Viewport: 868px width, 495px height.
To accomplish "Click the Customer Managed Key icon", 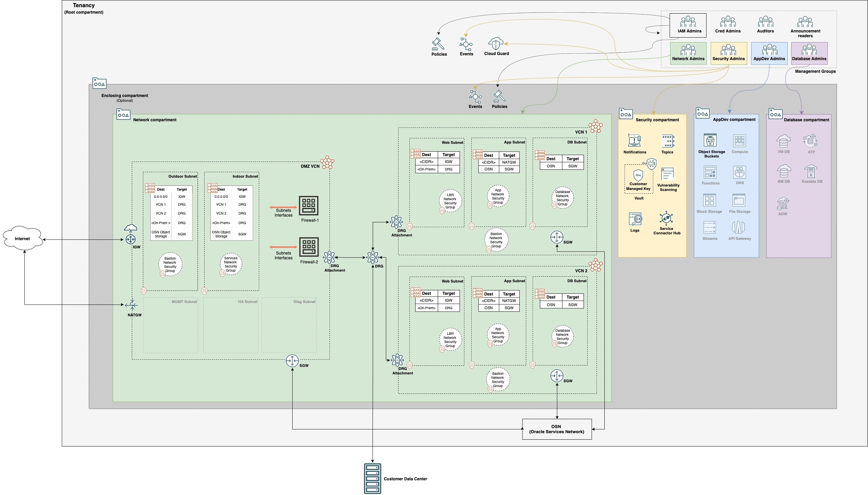I will [638, 175].
